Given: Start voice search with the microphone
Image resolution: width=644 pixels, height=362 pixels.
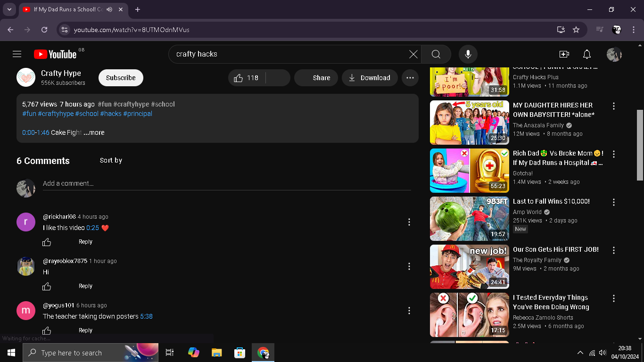Looking at the screenshot, I should point(468,54).
